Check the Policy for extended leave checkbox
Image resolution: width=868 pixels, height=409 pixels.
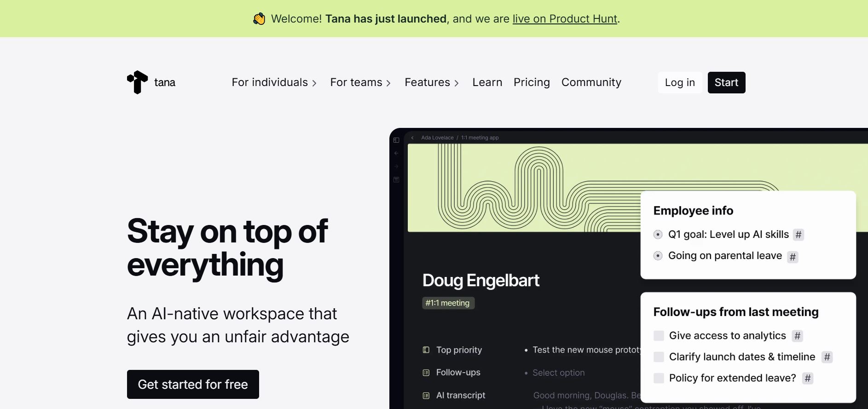point(659,378)
